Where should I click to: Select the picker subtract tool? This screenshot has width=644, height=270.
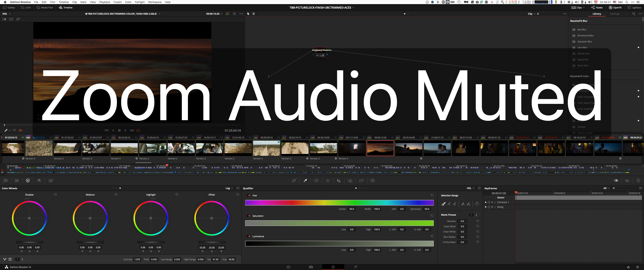tap(449, 204)
